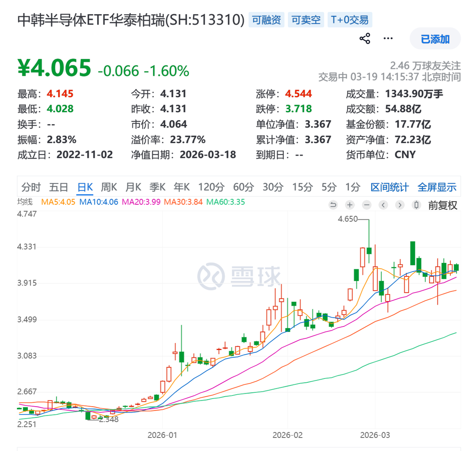Toggle the 已添加 watchlist button
Viewport: 476px width, 451px height.
click(x=435, y=39)
